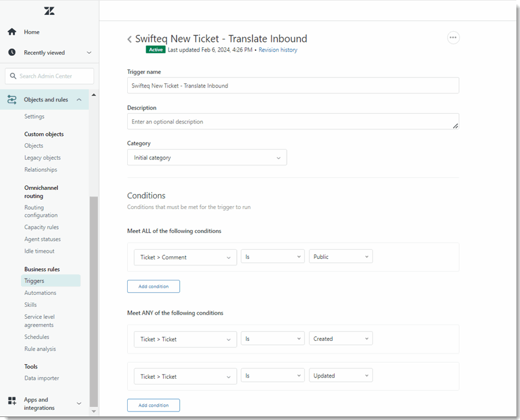Click the sidebar scrollbar thumb
Image resolution: width=520 pixels, height=420 pixels.
(x=94, y=301)
